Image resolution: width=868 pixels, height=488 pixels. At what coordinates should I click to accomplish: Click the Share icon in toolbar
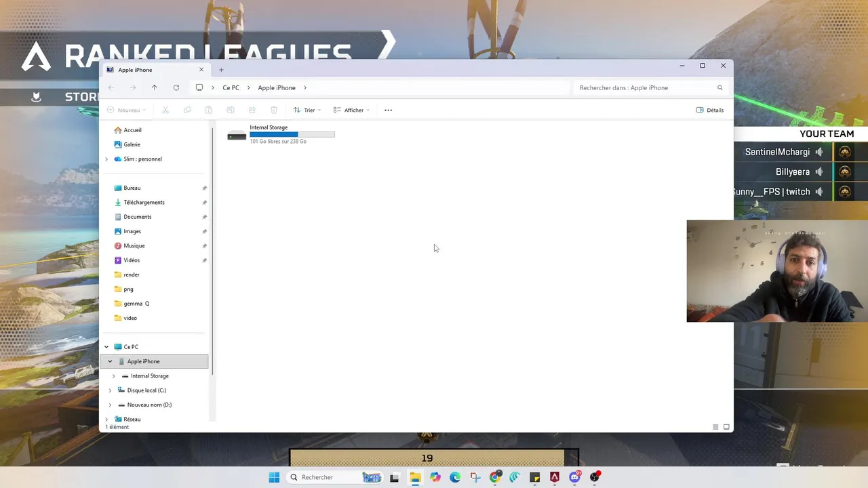[x=252, y=110]
